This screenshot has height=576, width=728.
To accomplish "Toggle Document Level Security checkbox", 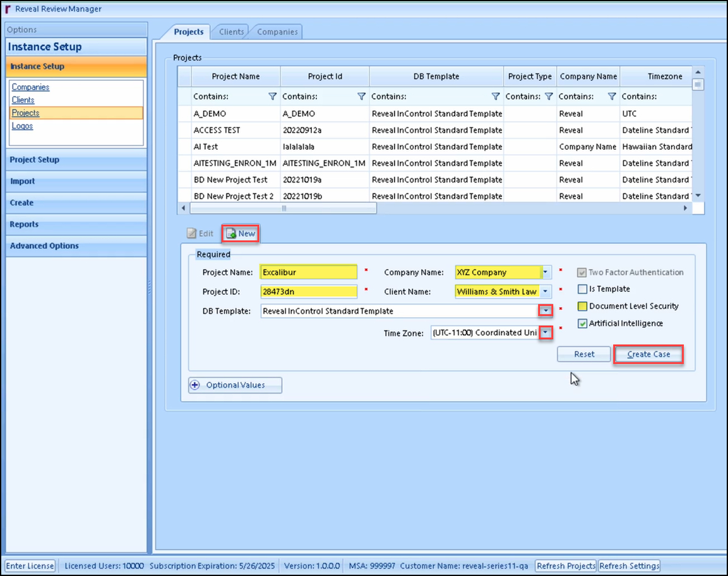I will [x=582, y=306].
